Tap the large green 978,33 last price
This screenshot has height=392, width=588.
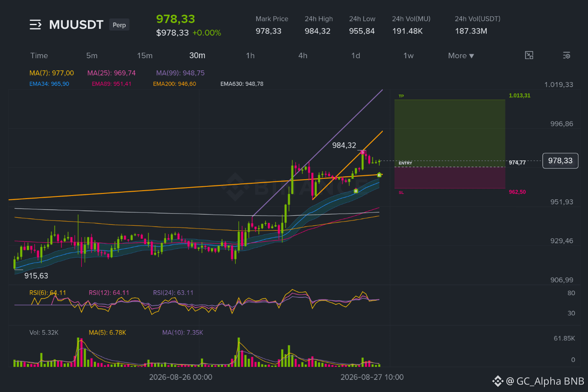click(x=175, y=19)
